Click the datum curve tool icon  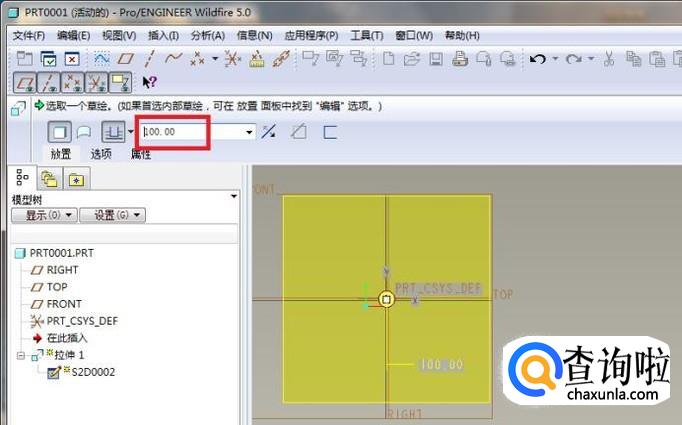173,58
